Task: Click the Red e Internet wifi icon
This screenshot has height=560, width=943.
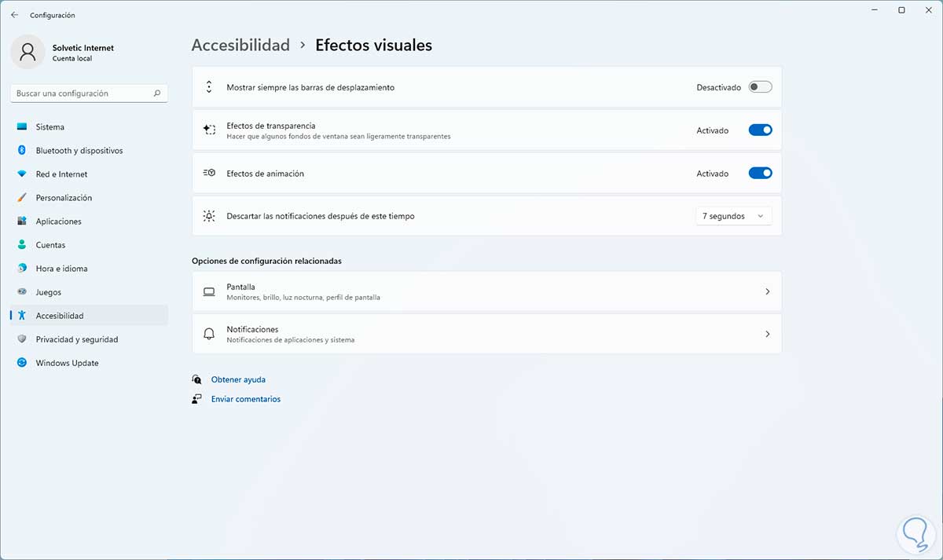Action: click(x=22, y=174)
